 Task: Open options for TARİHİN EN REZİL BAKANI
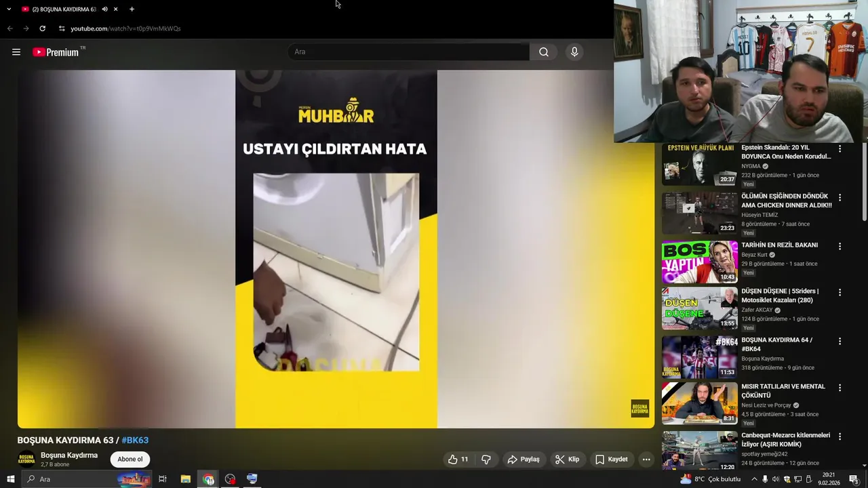[x=840, y=246]
